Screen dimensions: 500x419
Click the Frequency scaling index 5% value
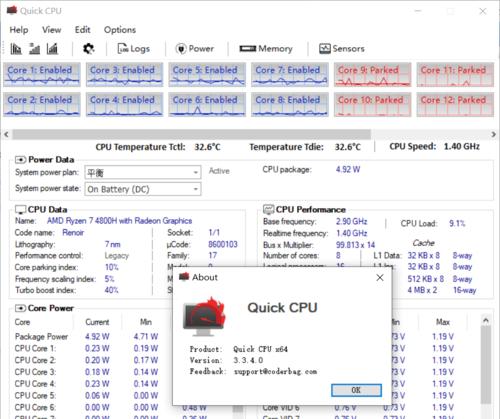109,279
